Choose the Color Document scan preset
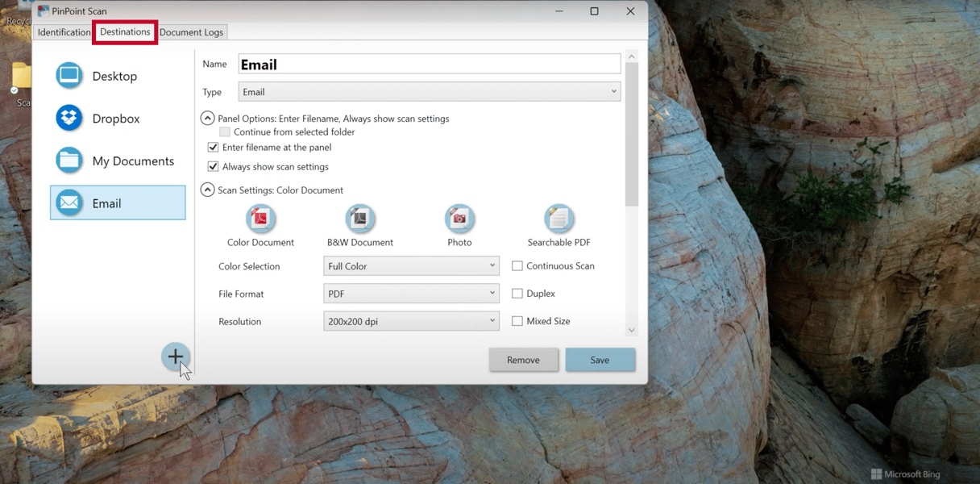This screenshot has height=484, width=980. [260, 219]
